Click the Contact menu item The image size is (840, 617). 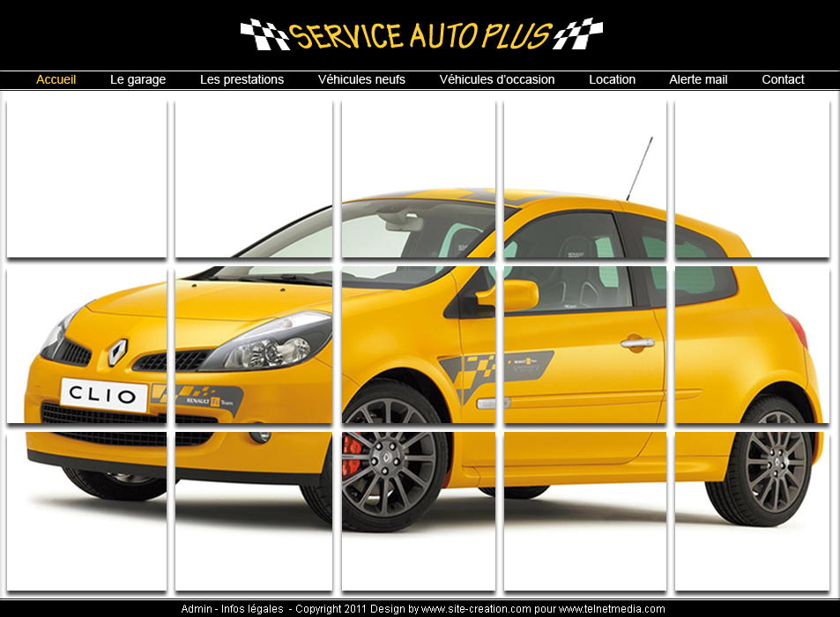(784, 80)
